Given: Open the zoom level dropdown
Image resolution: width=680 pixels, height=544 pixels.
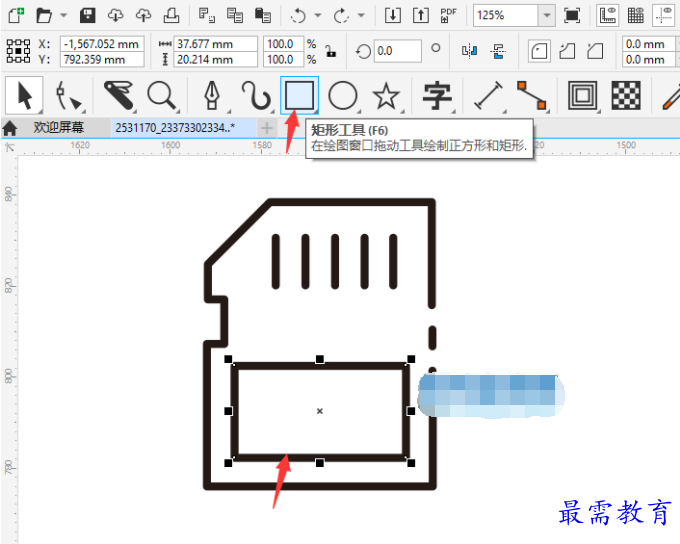Looking at the screenshot, I should (547, 16).
